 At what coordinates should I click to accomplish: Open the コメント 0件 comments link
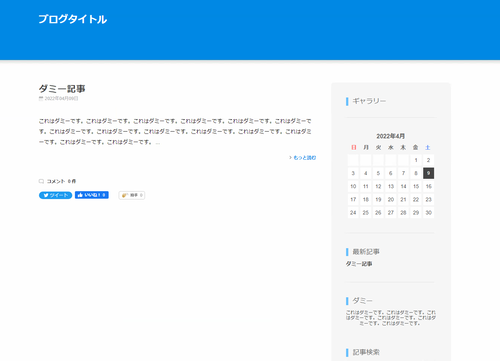pos(61,181)
